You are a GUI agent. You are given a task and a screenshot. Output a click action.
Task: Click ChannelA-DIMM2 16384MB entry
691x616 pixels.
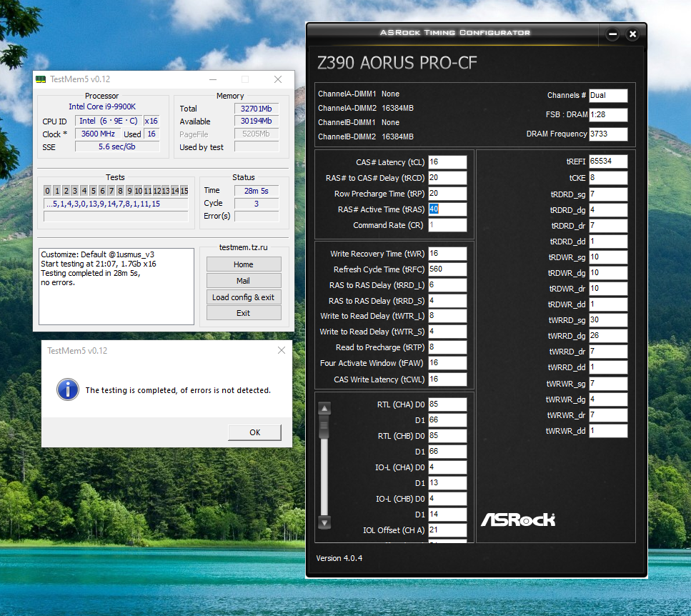coord(366,108)
